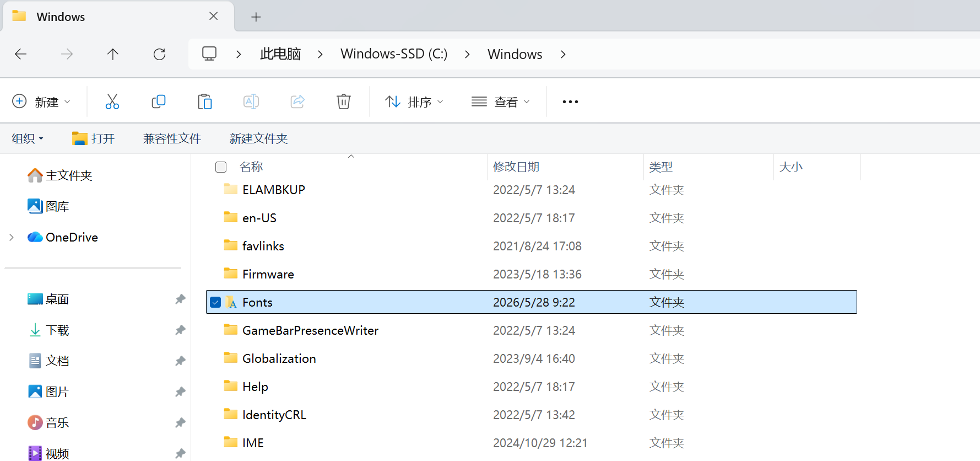The width and height of the screenshot is (980, 461).
Task: Click 兼容性文件 in command bar
Action: point(172,138)
